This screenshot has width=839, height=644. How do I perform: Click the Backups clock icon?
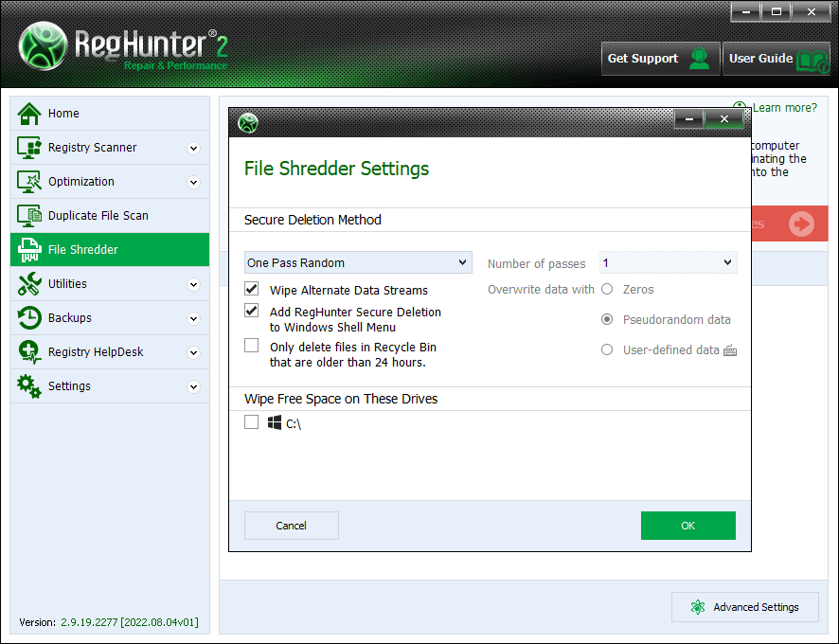click(x=30, y=318)
